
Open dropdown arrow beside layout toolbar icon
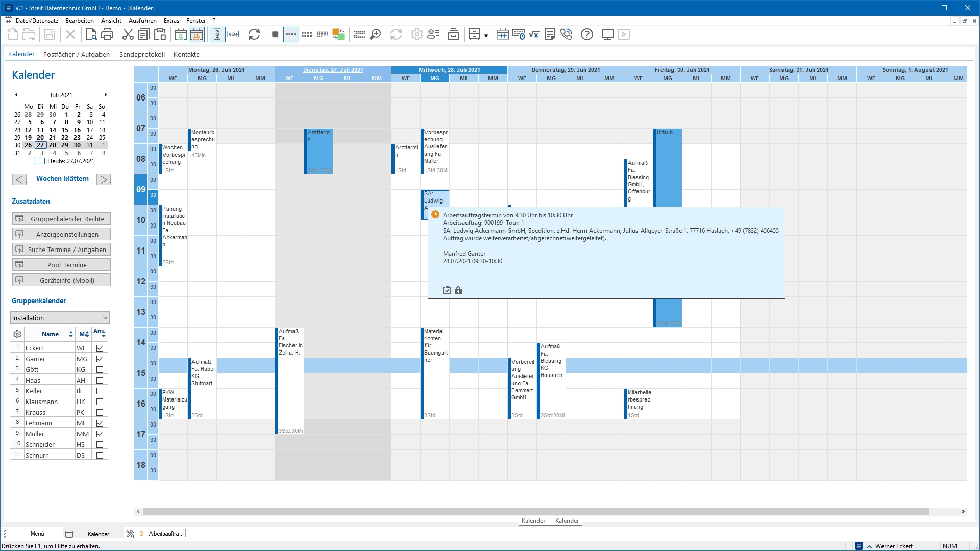[486, 36]
